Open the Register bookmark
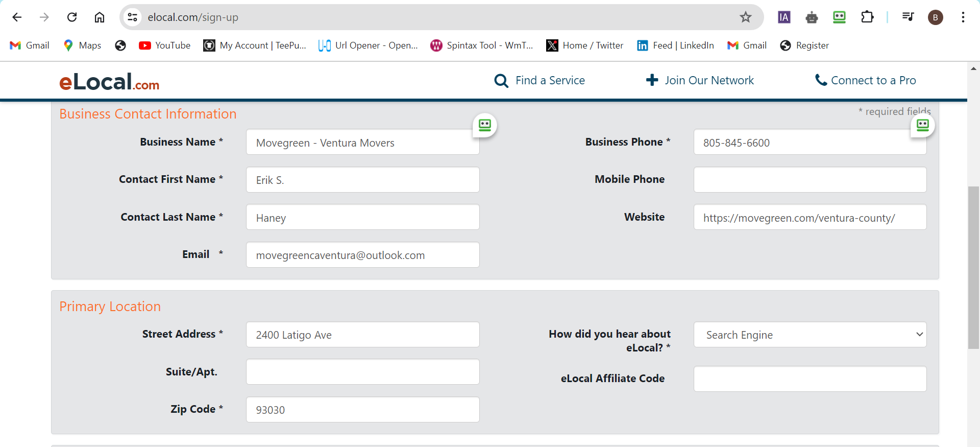Viewport: 980px width, 447px height. 804,45
